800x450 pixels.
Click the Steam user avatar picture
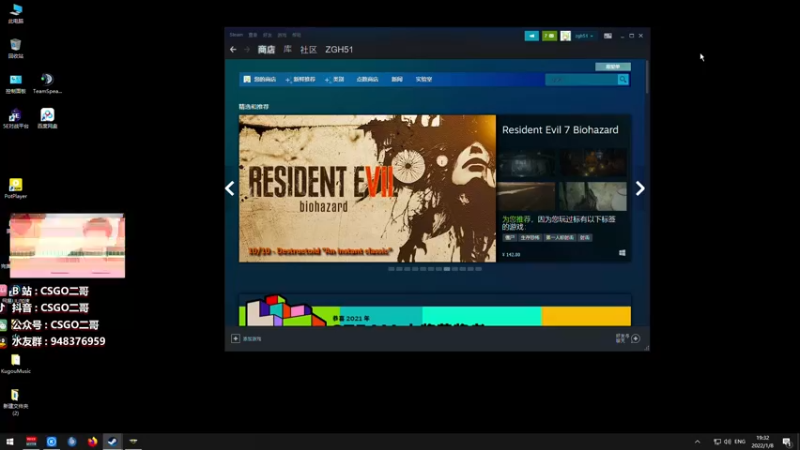pyautogui.click(x=565, y=36)
